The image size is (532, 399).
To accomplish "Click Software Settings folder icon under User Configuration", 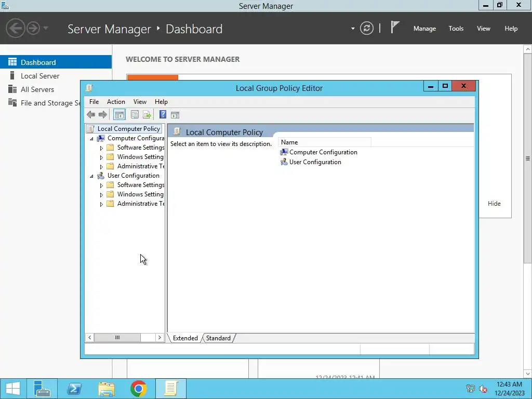I will pos(110,184).
